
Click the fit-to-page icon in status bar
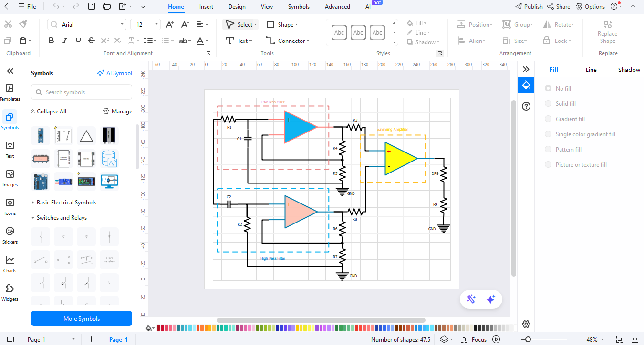[x=620, y=339]
